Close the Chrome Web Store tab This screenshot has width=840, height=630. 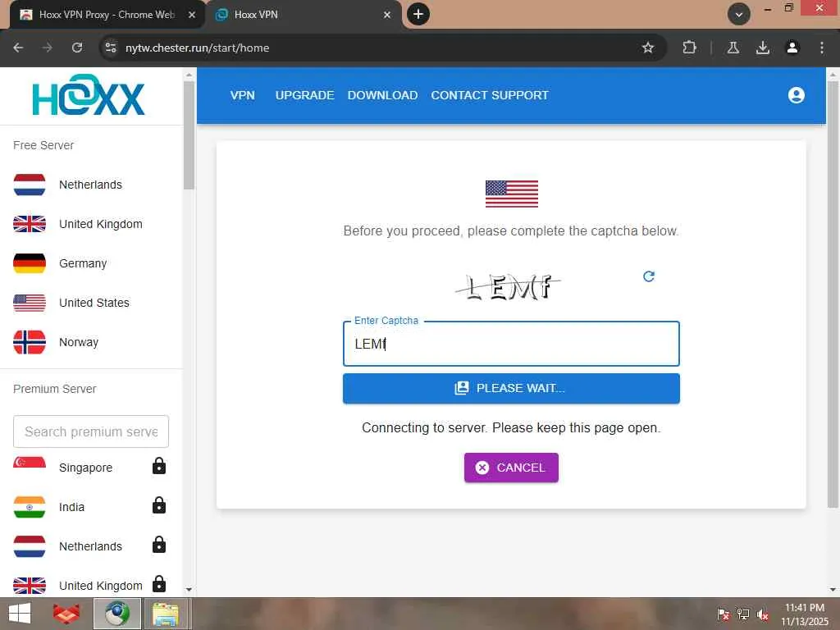192,15
